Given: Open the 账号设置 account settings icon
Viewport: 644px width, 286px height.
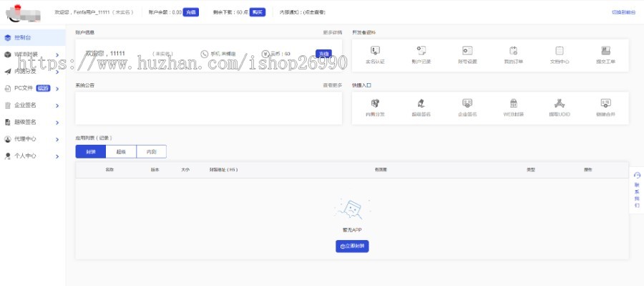Looking at the screenshot, I should point(467,51).
